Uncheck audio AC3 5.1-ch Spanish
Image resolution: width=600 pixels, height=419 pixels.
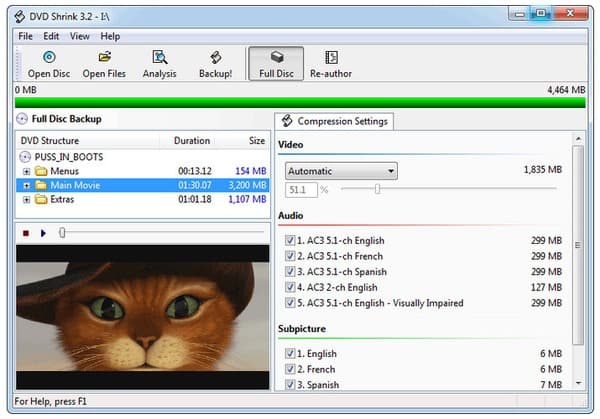coord(290,272)
